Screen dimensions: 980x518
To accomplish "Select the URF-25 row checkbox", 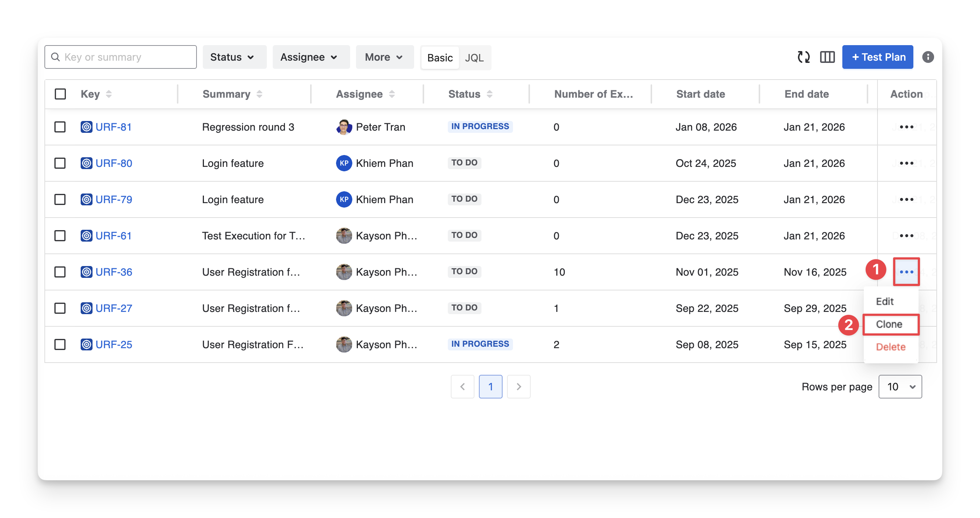I will point(60,344).
